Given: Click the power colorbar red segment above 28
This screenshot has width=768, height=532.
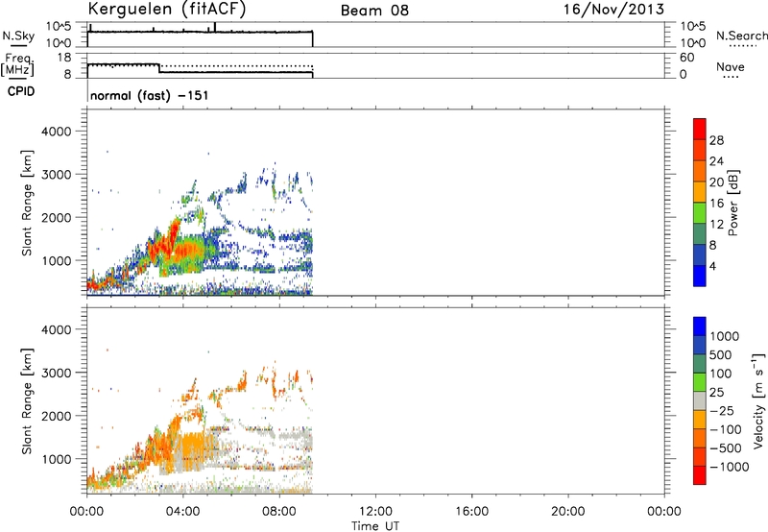Looking at the screenshot, I should coord(700,129).
